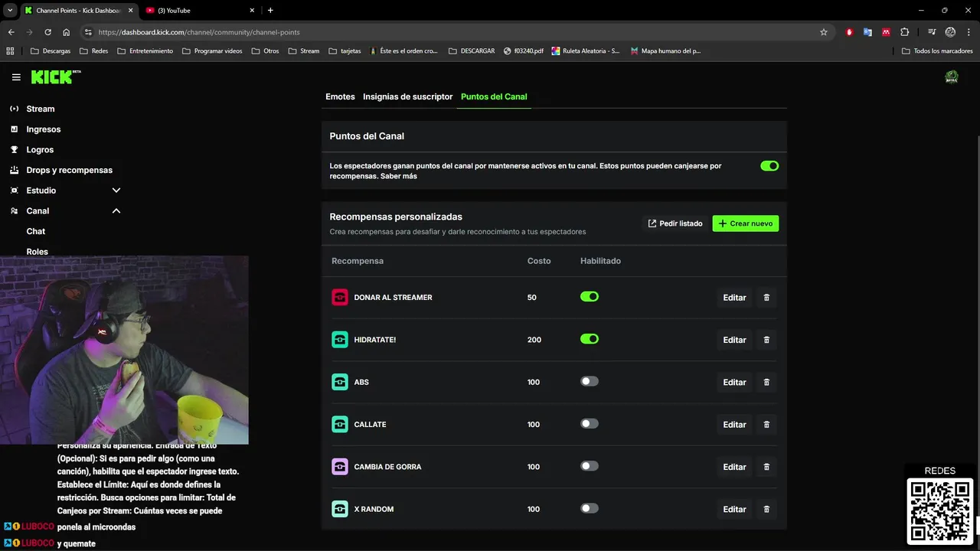
Task: Turn off the HIDRATATE! reward
Action: 589,339
